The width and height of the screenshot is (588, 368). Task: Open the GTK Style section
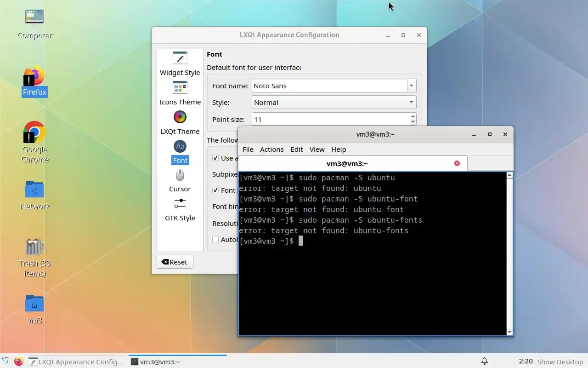click(180, 210)
